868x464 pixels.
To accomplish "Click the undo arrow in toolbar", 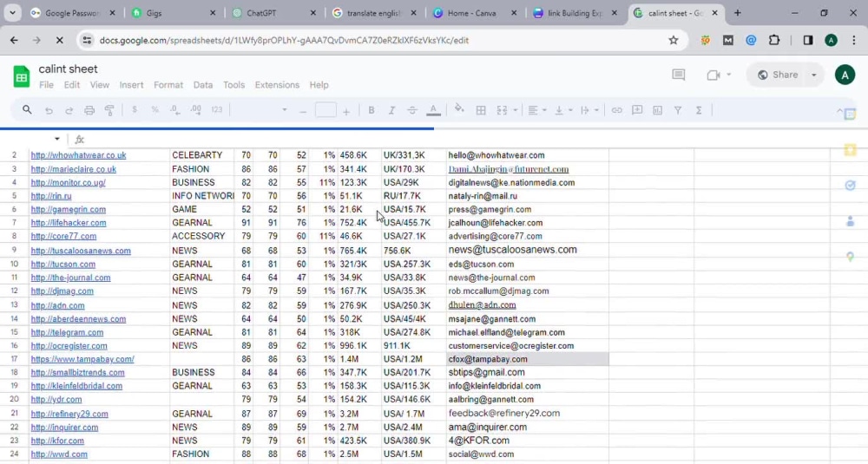I will click(49, 111).
